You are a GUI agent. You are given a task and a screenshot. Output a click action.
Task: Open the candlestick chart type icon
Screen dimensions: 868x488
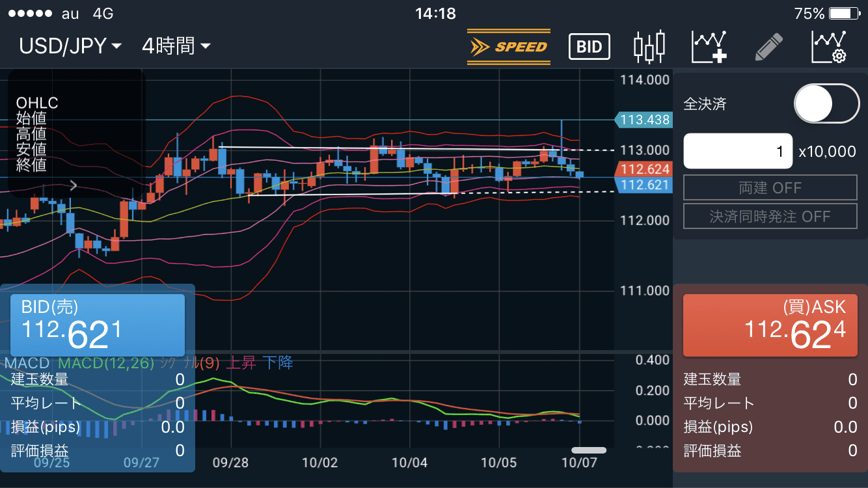point(649,47)
